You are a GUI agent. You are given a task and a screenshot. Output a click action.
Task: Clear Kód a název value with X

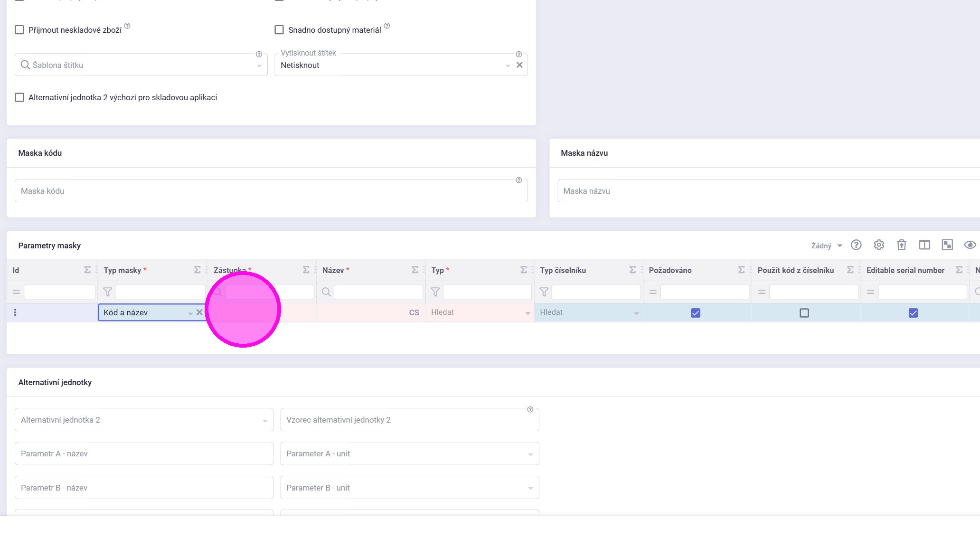coord(199,312)
